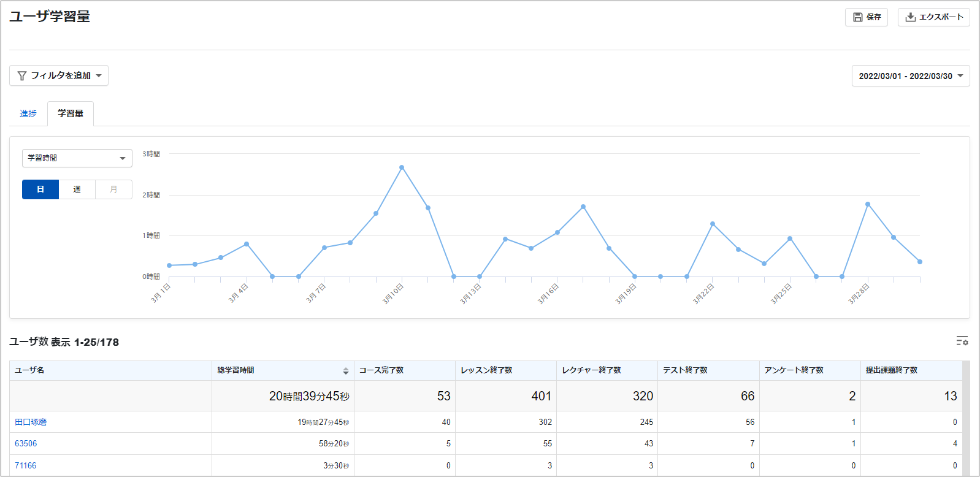Open the 学習時間 metric dropdown
This screenshot has width=980, height=477.
77,158
